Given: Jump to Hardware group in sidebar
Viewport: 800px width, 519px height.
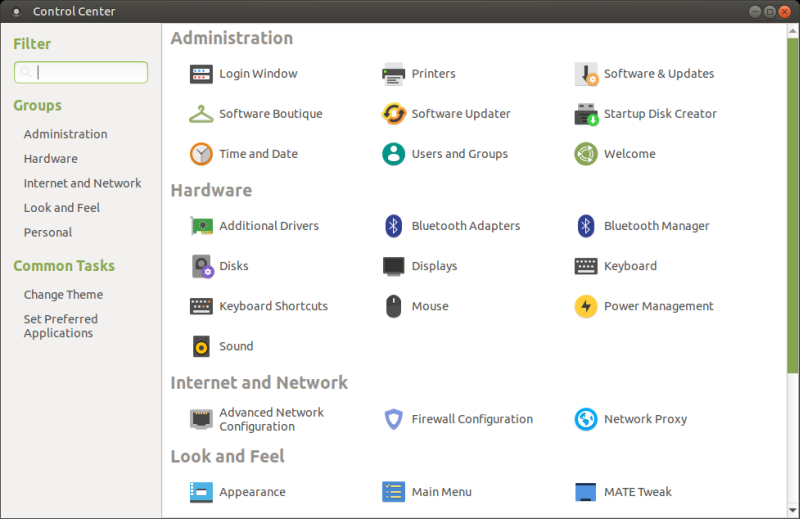Looking at the screenshot, I should 51,159.
